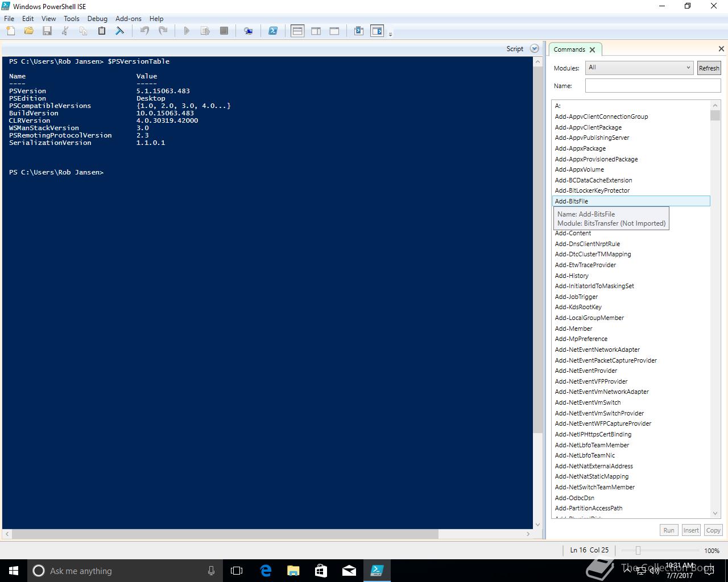The image size is (728, 582).
Task: Show script pane on top layout icon
Action: [x=297, y=31]
